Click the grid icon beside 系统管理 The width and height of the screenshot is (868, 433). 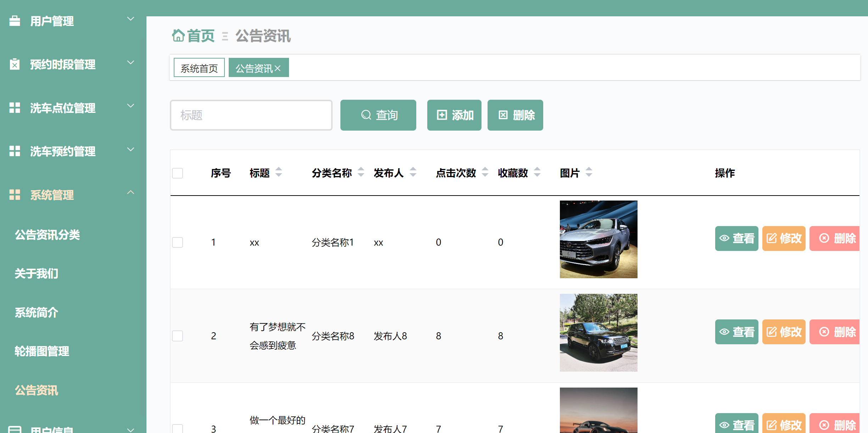click(15, 194)
